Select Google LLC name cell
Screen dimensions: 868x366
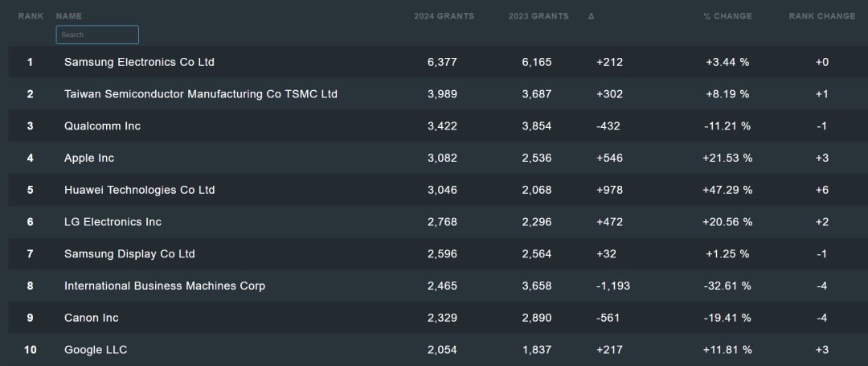[96, 351]
